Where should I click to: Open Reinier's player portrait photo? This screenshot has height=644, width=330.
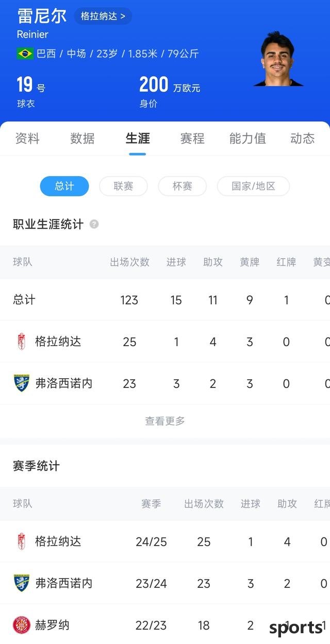[278, 58]
